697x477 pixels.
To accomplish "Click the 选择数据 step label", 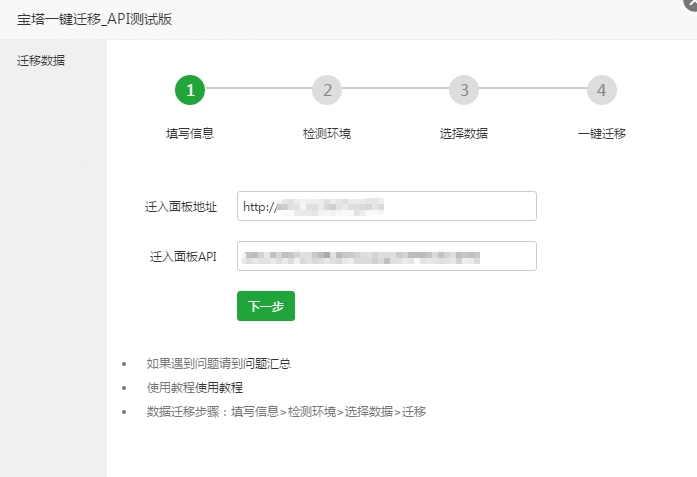I will tap(464, 133).
